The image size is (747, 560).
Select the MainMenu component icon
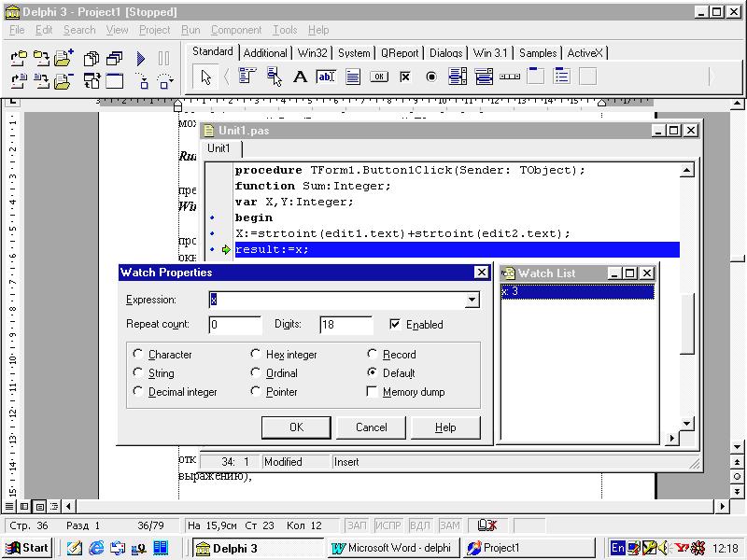247,77
